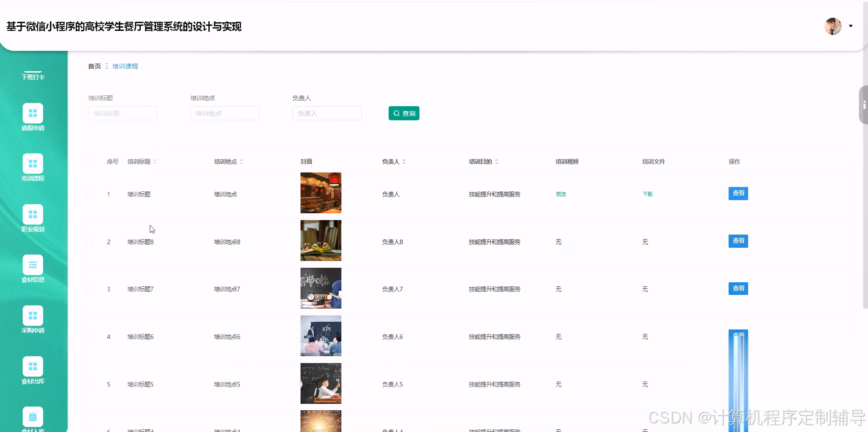Viewport: 868px width, 432px height.
Task: Open 请假申请 from the sidebar
Action: pos(33,113)
